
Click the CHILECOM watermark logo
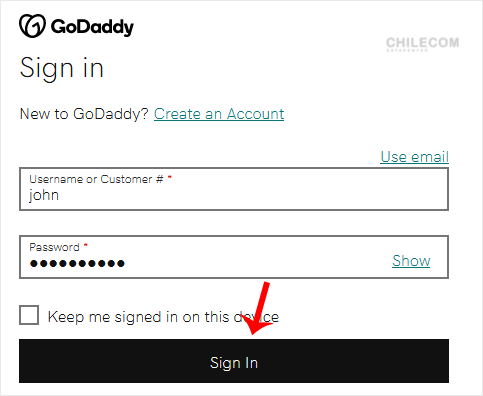(422, 44)
